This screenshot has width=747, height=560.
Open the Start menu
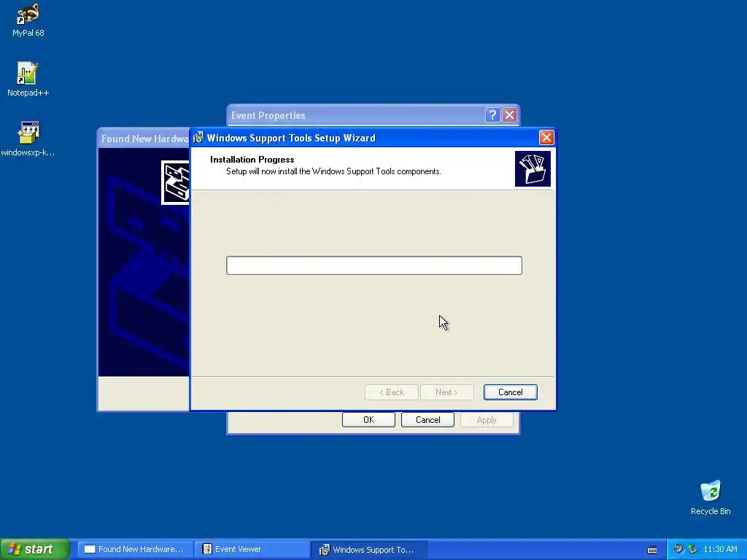coord(34,549)
